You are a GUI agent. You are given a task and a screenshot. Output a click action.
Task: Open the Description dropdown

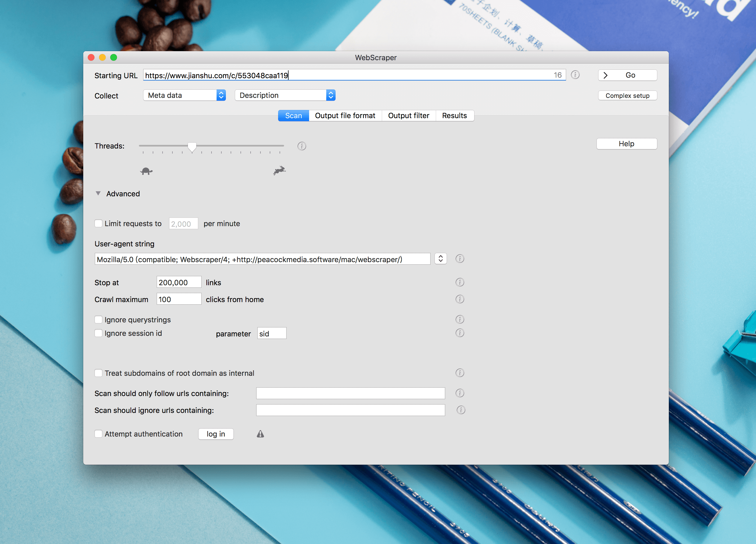pyautogui.click(x=285, y=95)
